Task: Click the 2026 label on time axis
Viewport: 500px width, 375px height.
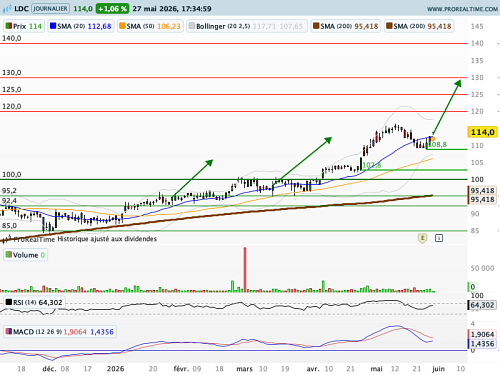Action: click(115, 369)
